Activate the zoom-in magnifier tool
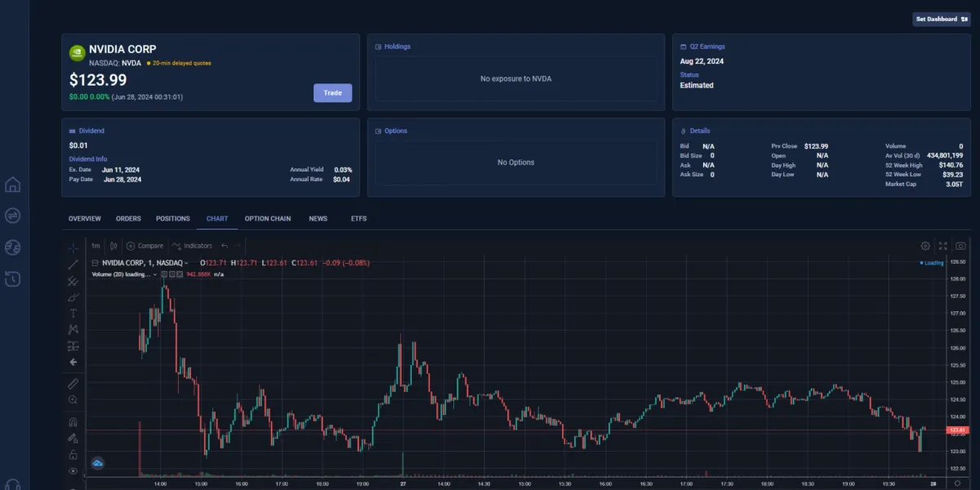Image resolution: width=980 pixels, height=490 pixels. 73,399
